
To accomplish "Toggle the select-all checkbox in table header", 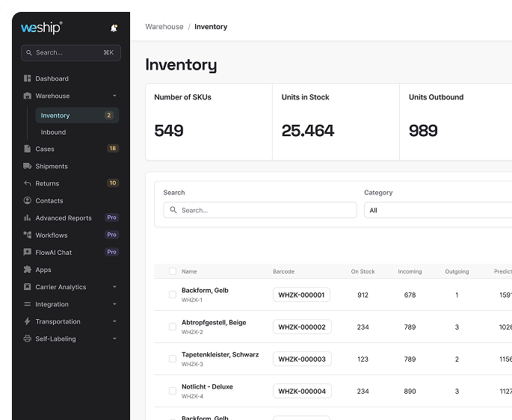I will tap(173, 271).
